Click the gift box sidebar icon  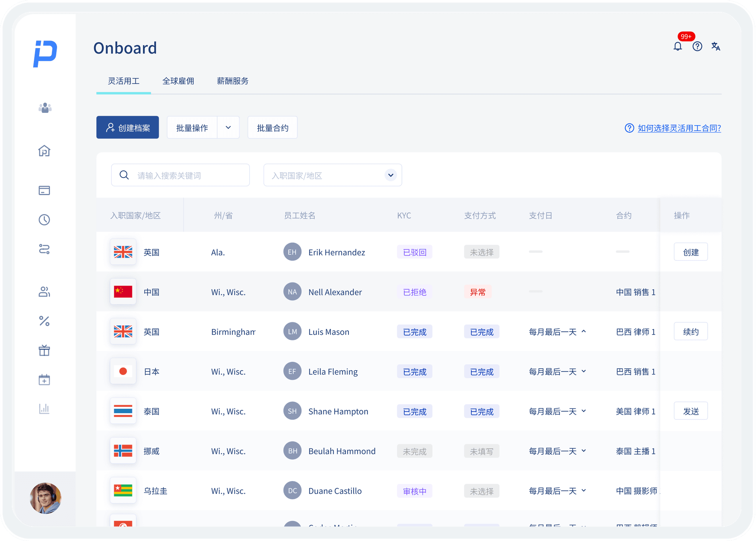tap(44, 350)
